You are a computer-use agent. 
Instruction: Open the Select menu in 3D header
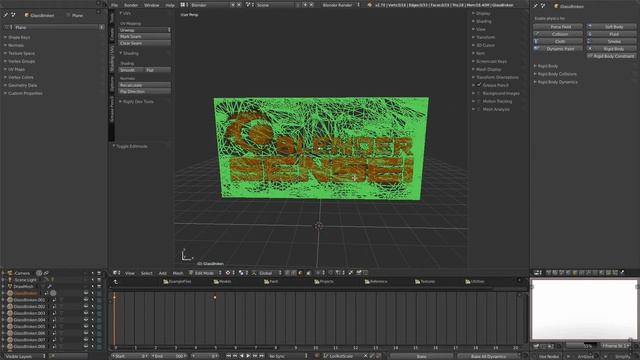(x=147, y=273)
